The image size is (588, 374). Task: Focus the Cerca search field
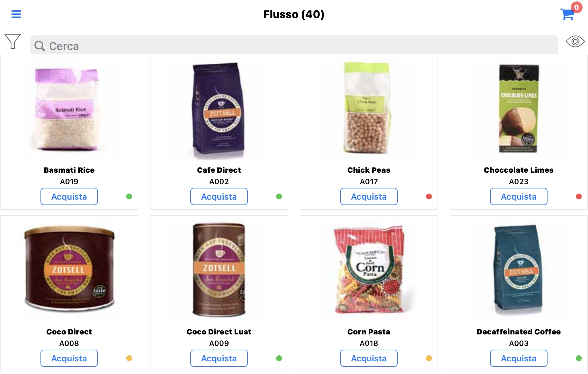(x=294, y=45)
